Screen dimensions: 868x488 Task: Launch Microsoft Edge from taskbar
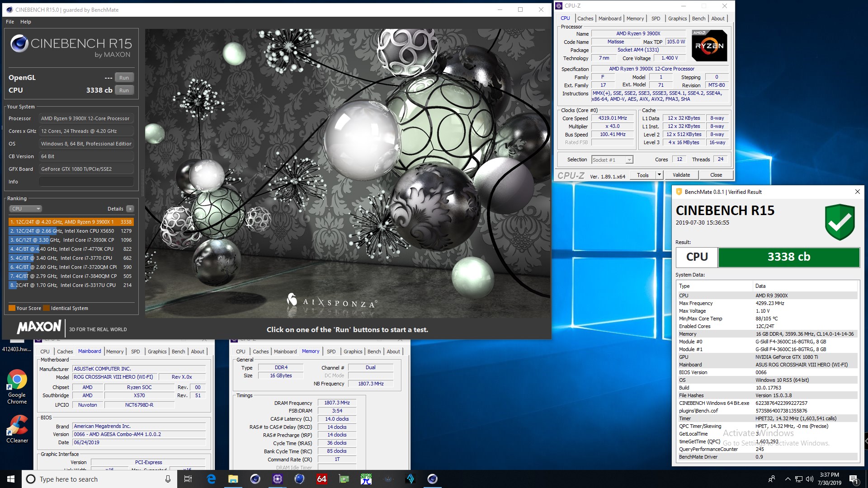[211, 479]
